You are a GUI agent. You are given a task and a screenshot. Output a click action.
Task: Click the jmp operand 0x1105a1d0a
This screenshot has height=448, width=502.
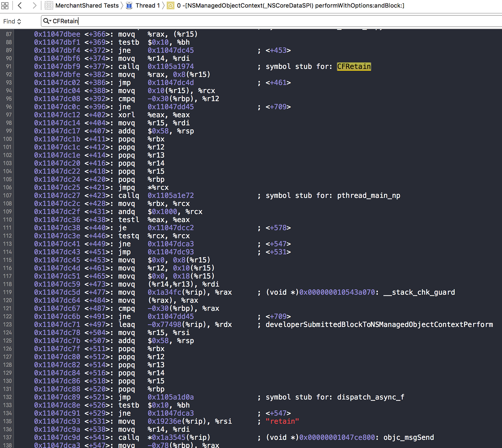(x=171, y=397)
